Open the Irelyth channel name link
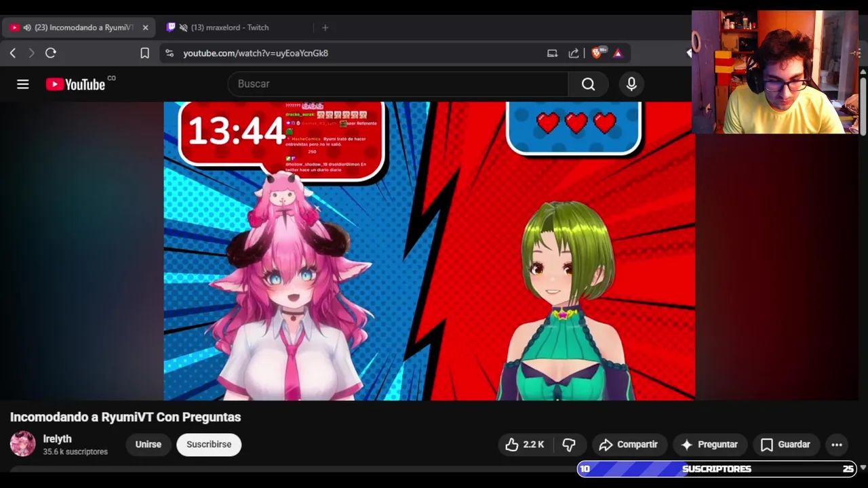Viewport: 868px width, 488px height. pos(57,439)
